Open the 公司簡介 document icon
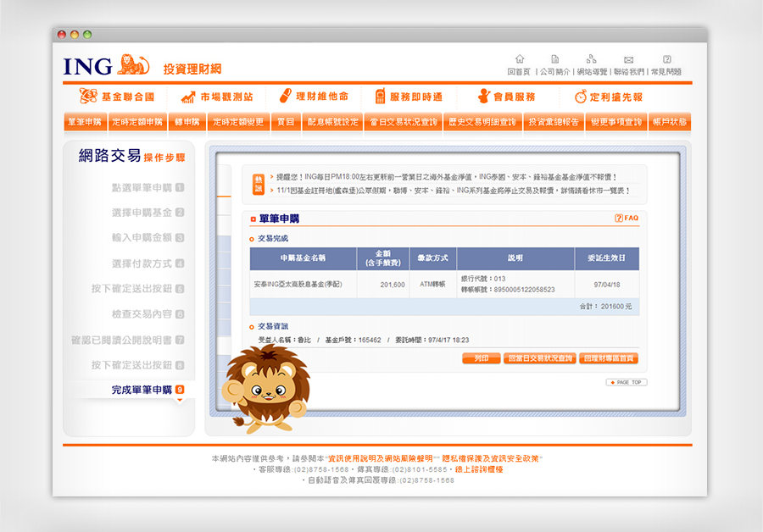Viewport: 763px width, 532px height. [554, 59]
